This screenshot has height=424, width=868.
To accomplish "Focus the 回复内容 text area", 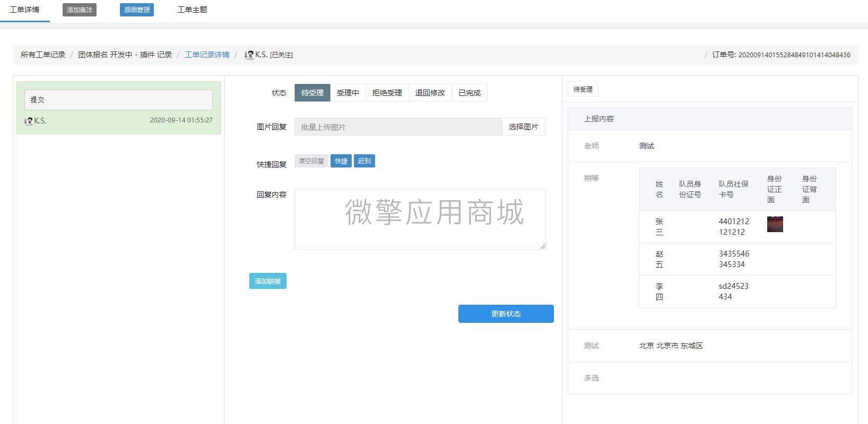I will (420, 219).
